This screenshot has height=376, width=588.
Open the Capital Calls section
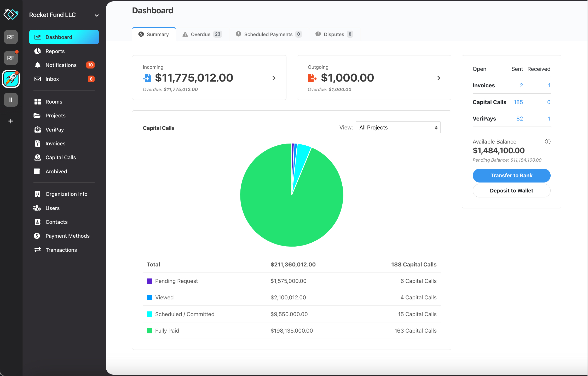pos(60,157)
